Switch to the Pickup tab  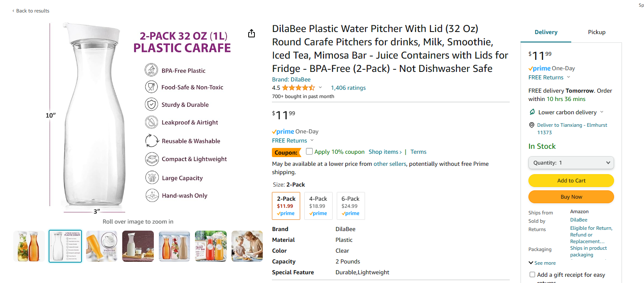click(x=596, y=32)
